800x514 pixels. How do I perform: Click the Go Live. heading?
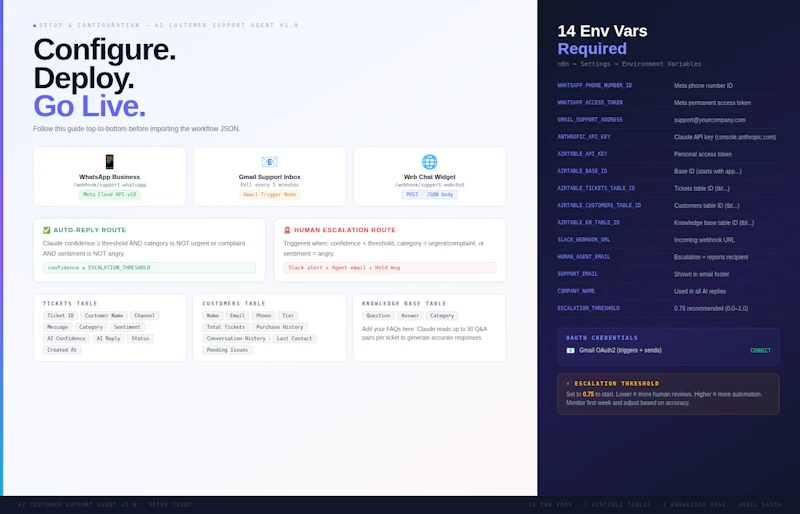click(90, 106)
